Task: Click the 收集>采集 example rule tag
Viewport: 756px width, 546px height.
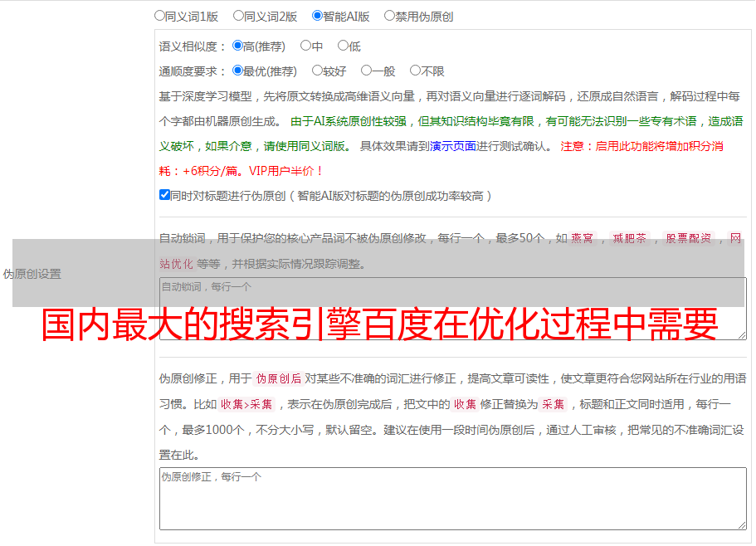Action: 246,404
